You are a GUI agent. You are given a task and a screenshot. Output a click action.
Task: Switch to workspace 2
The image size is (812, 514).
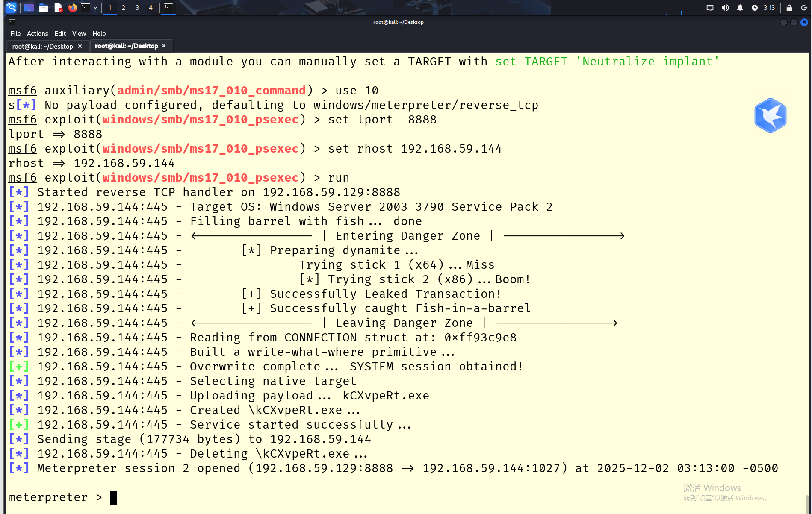coord(124,8)
